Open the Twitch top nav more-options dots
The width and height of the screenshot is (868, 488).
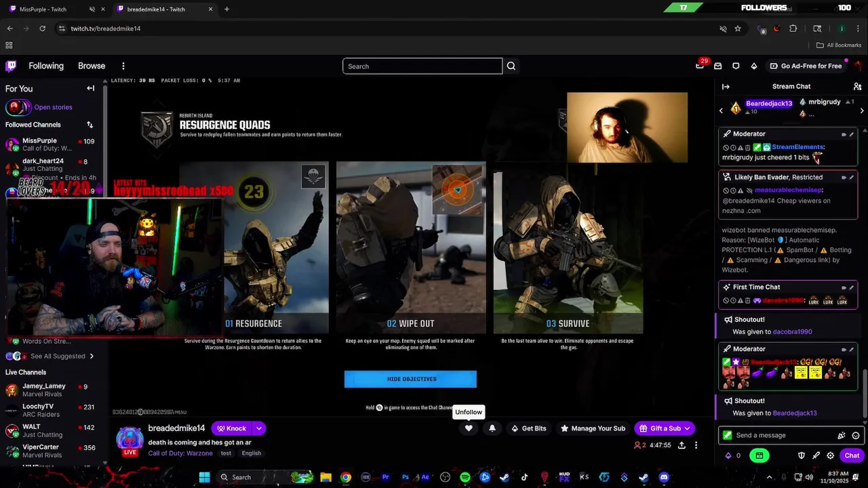pyautogui.click(x=123, y=66)
